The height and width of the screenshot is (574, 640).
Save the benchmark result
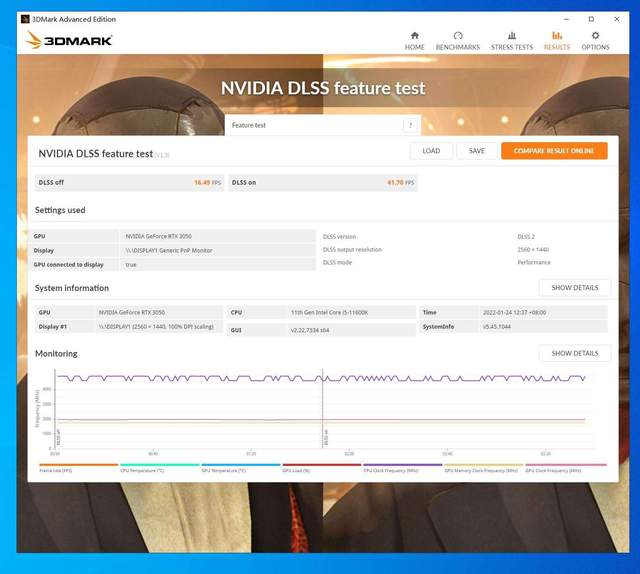click(476, 151)
